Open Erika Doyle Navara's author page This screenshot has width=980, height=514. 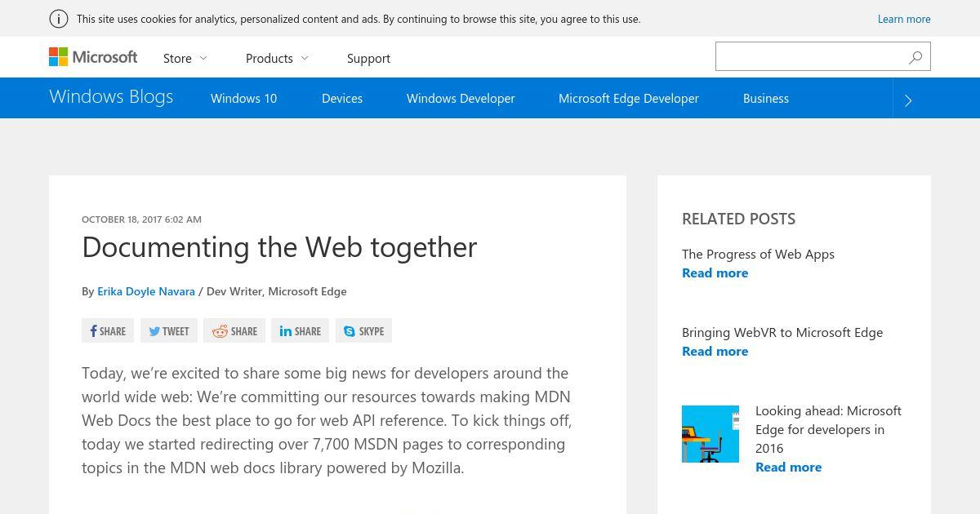point(146,291)
